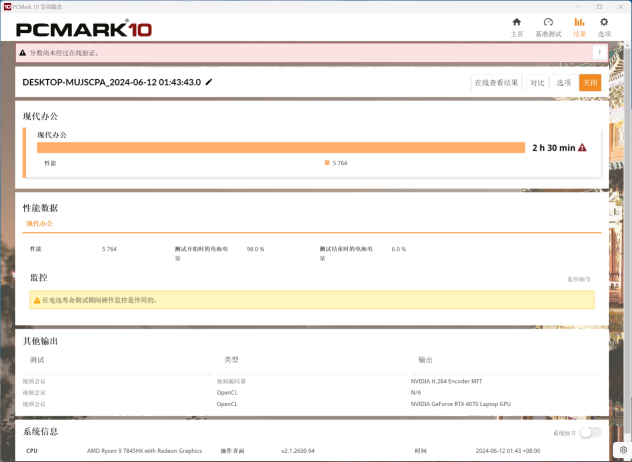Click the Compare (对比) button
Image resolution: width=632 pixels, height=462 pixels.
537,83
